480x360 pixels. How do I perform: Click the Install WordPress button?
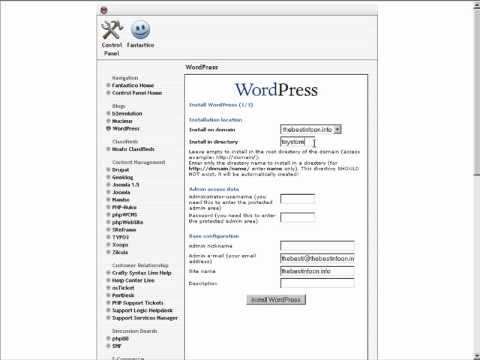(276, 300)
